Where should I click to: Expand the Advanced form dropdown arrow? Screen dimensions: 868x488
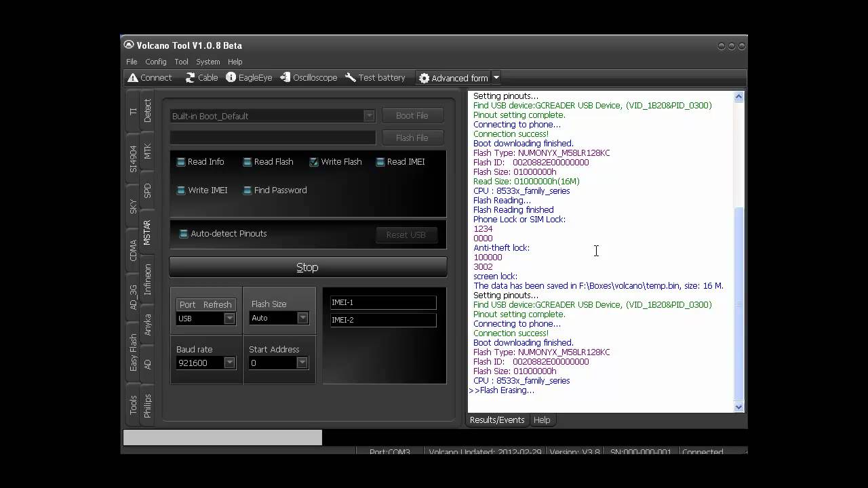(496, 78)
